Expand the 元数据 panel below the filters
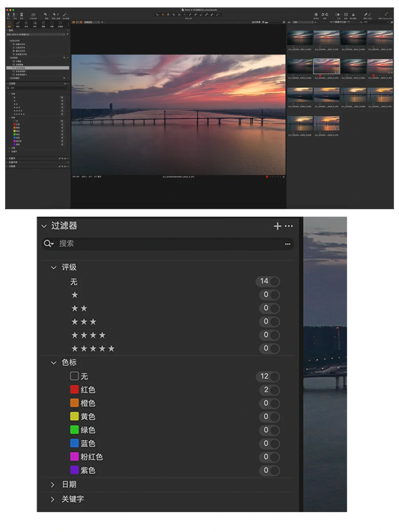This screenshot has height=532, width=399. [7, 166]
